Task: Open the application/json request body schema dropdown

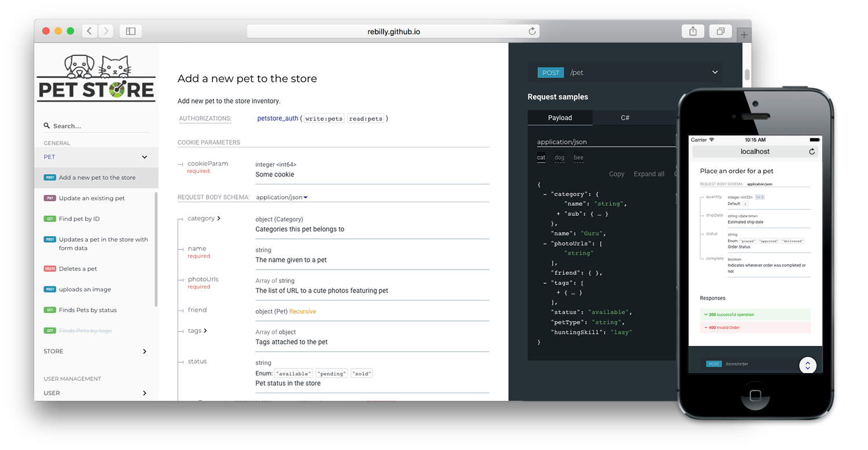Action: pos(282,197)
